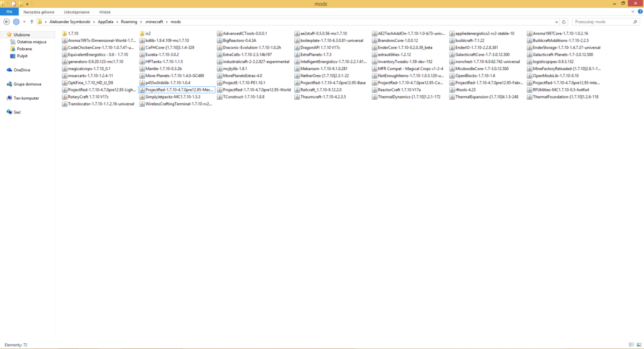The image size is (644, 349).
Task: Select .minecraft in the address path
Action: [x=154, y=22]
